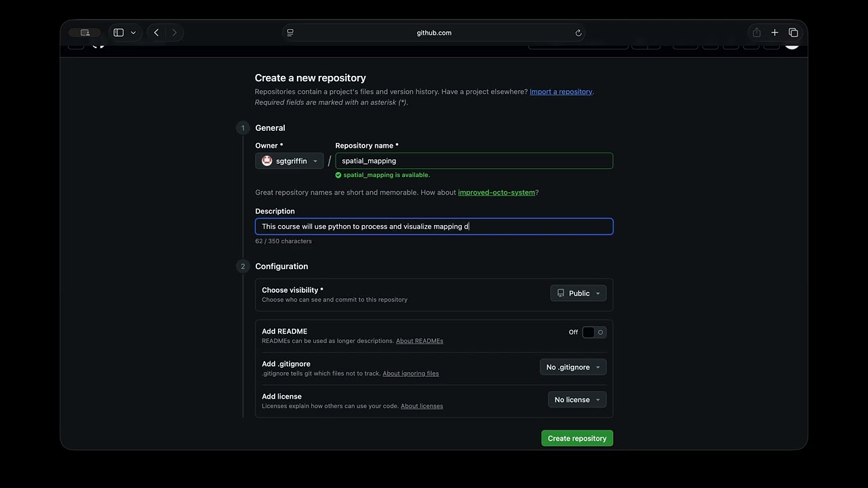The image size is (868, 488).
Task: Click the Configuration section heading
Action: tap(281, 266)
